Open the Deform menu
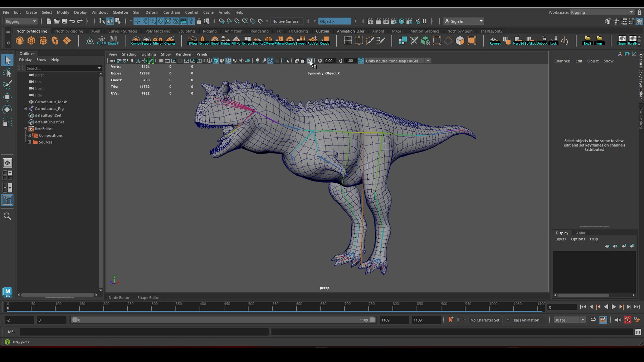The height and width of the screenshot is (362, 644). click(152, 12)
